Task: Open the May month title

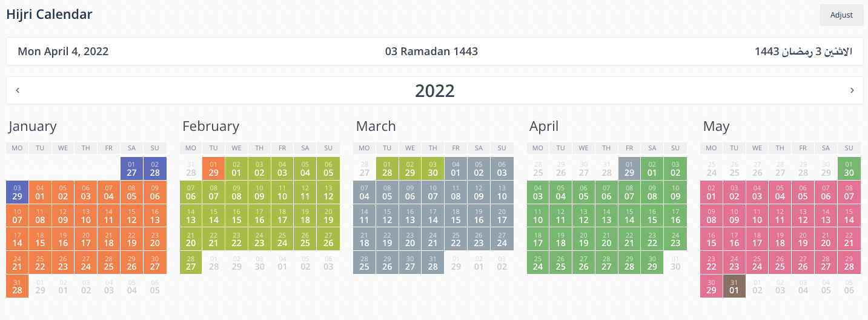Action: click(716, 126)
